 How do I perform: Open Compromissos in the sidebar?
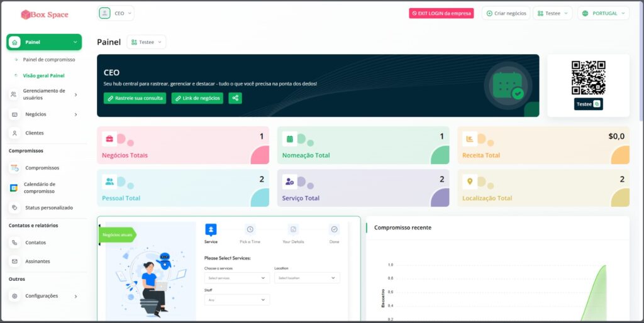pos(42,168)
